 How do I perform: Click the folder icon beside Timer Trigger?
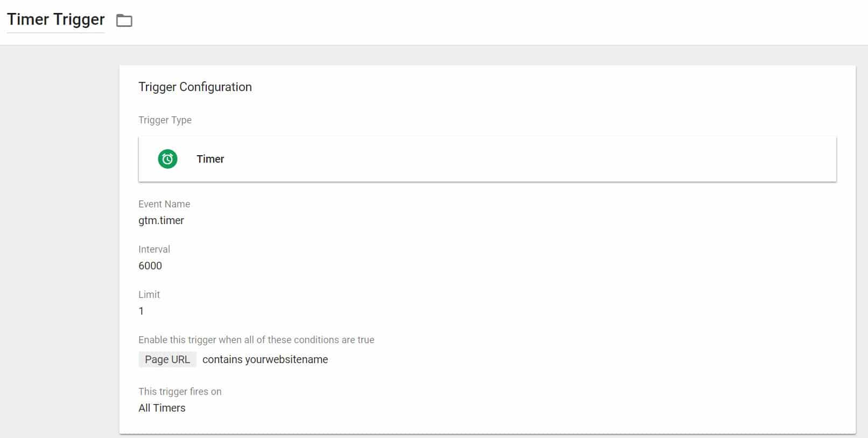124,20
